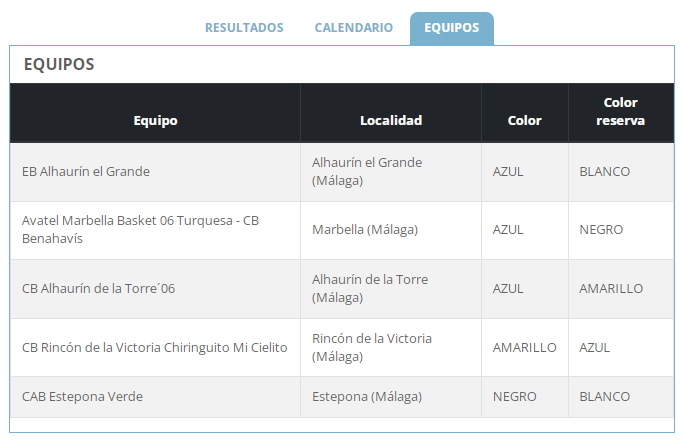Click AMARILLO reserve color for Alhaurín de la Torre
The image size is (683, 442).
611,288
